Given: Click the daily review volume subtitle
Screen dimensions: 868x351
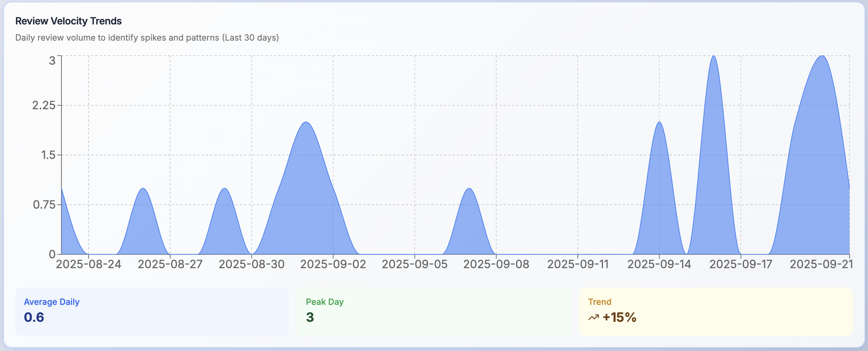Looking at the screenshot, I should click(147, 37).
